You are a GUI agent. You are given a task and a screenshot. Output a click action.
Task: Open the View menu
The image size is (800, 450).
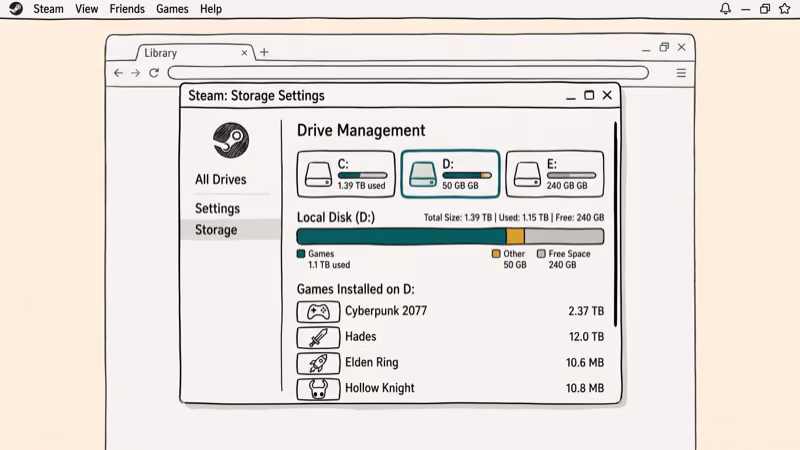[87, 9]
